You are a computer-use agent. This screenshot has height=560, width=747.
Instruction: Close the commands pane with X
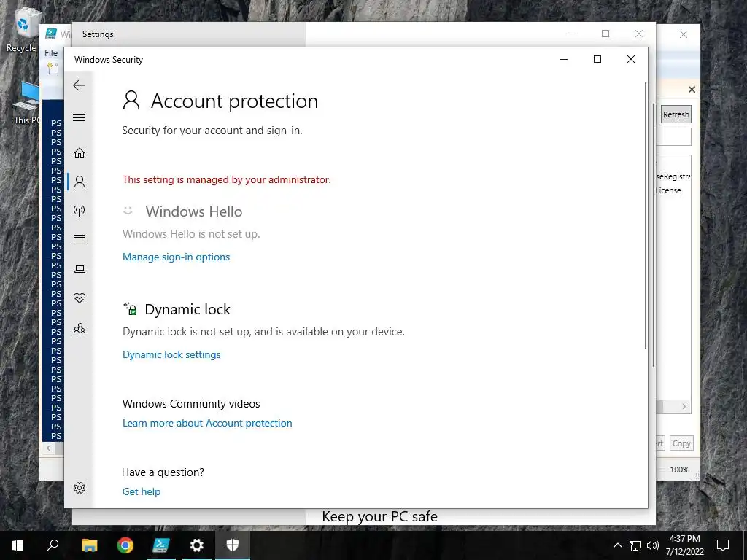pyautogui.click(x=692, y=89)
